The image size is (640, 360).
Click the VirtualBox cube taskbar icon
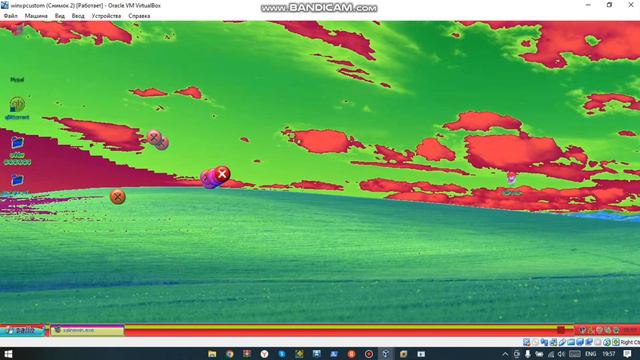coord(386,354)
